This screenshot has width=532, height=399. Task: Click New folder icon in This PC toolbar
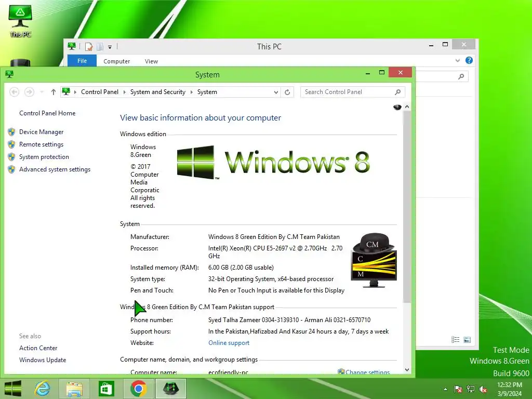coord(100,47)
